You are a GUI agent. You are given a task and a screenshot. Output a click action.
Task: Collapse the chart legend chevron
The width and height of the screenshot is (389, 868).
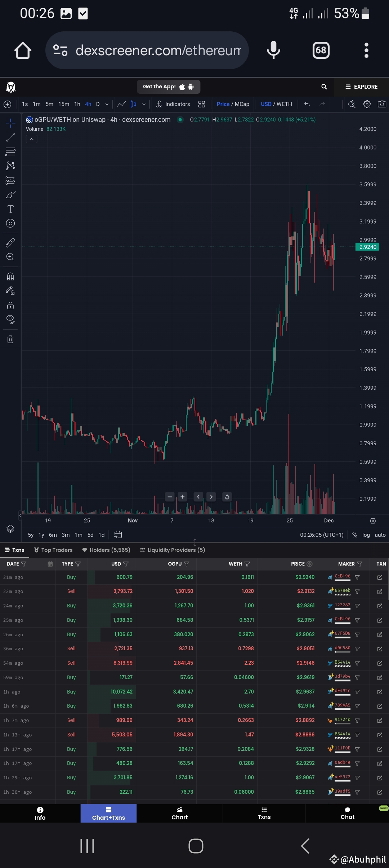point(31,139)
